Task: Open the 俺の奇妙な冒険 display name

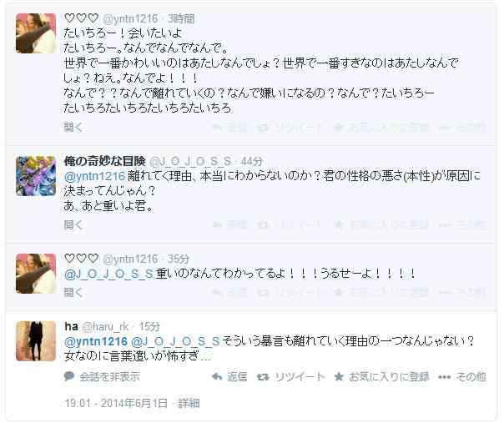Action: click(x=105, y=161)
